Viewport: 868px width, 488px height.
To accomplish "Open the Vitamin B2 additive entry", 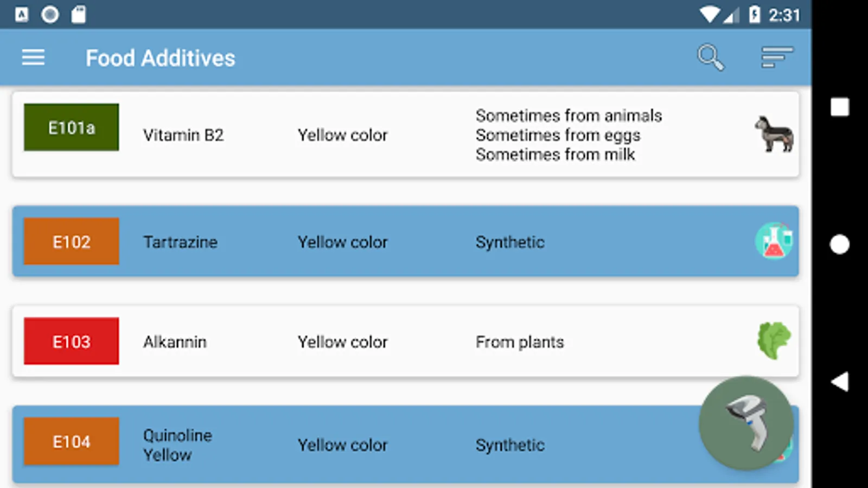I will coord(183,135).
